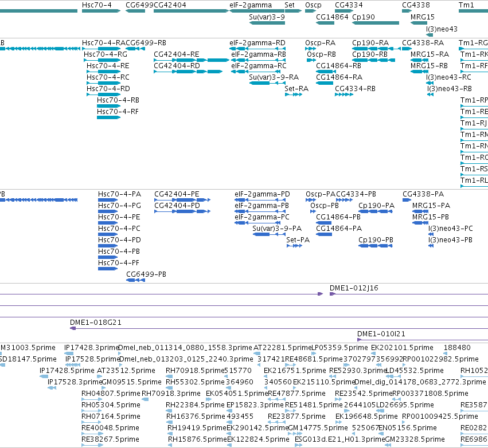Select protein CG14864-PA
This screenshot has width=488, height=448.
pyautogui.click(x=324, y=234)
